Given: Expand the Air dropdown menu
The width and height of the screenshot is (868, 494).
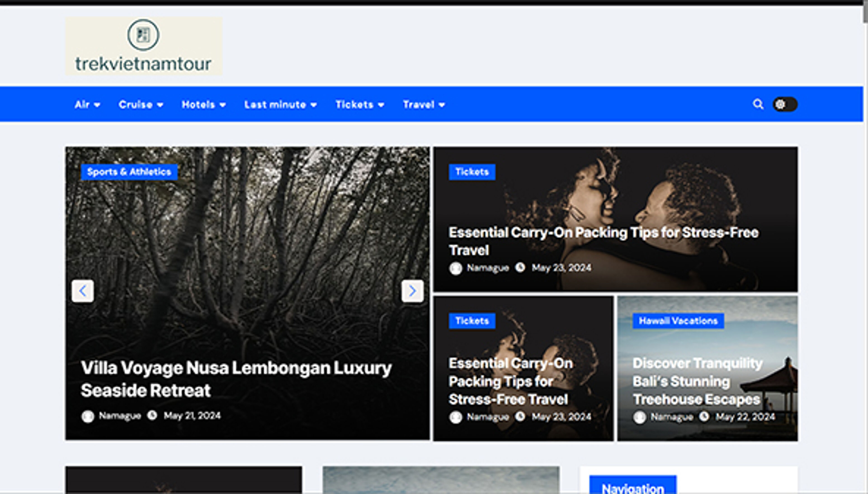Looking at the screenshot, I should tap(87, 104).
